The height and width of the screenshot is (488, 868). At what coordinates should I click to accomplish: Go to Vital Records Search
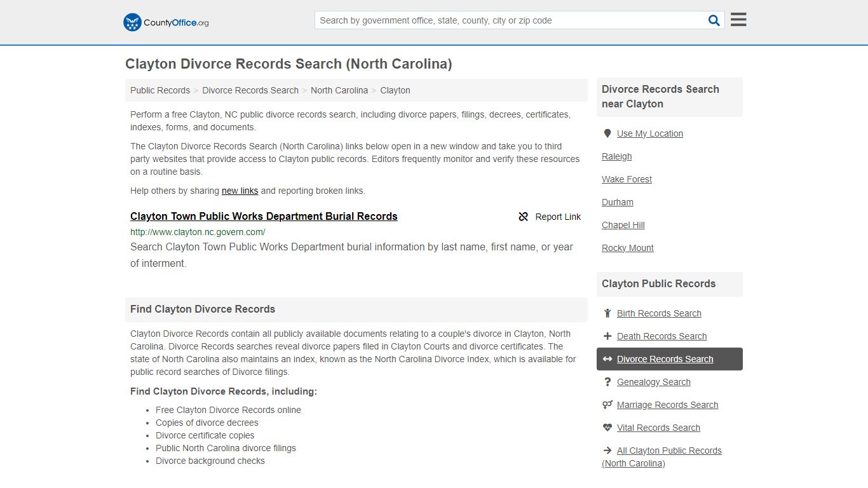click(658, 428)
